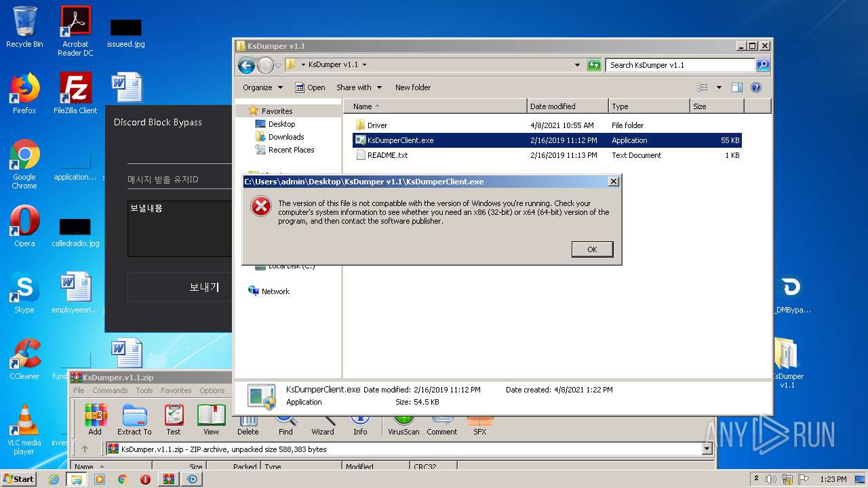
Task: Click the Search KsDumper v1.1 field
Action: [x=680, y=65]
